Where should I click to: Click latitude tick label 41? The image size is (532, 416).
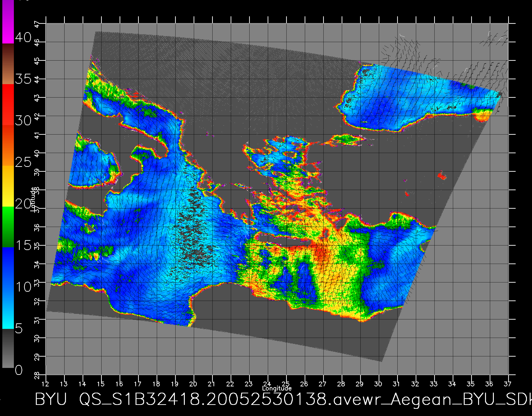tap(37, 135)
